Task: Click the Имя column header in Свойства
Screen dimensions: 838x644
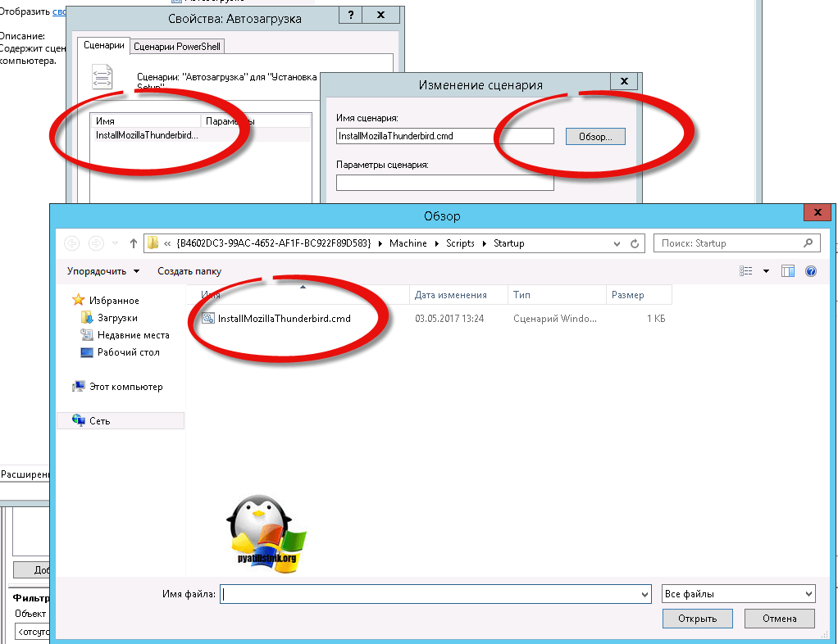Action: point(146,121)
